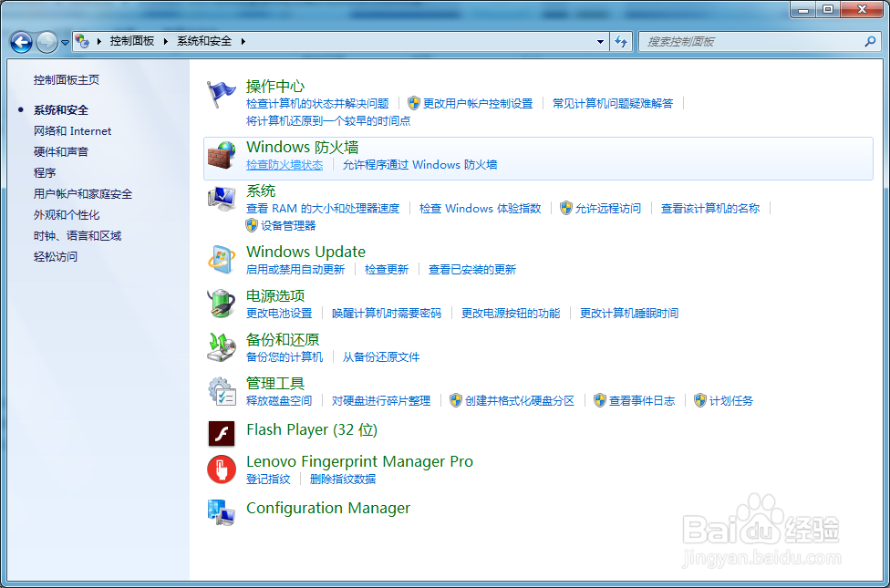
Task: Select 轻松访问 in the sidebar
Action: click(55, 257)
